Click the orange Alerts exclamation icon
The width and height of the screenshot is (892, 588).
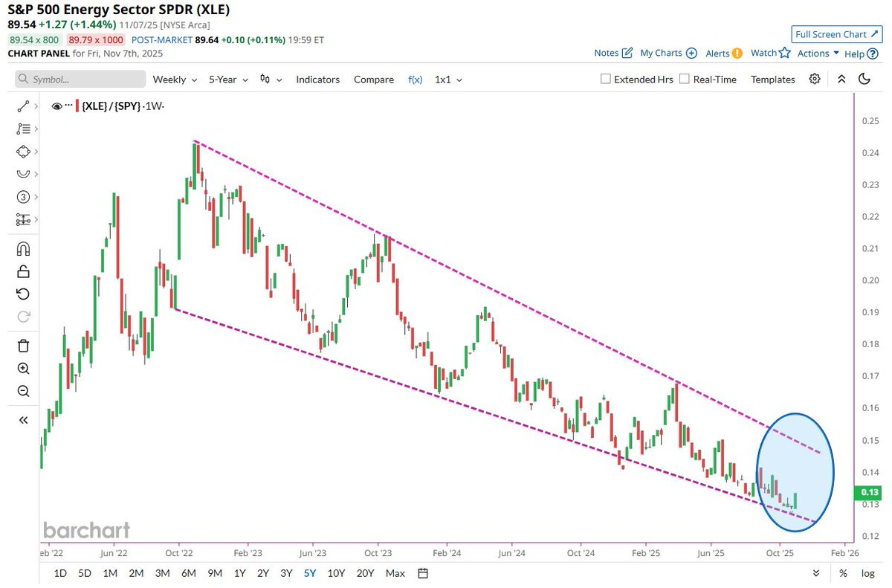pos(737,53)
